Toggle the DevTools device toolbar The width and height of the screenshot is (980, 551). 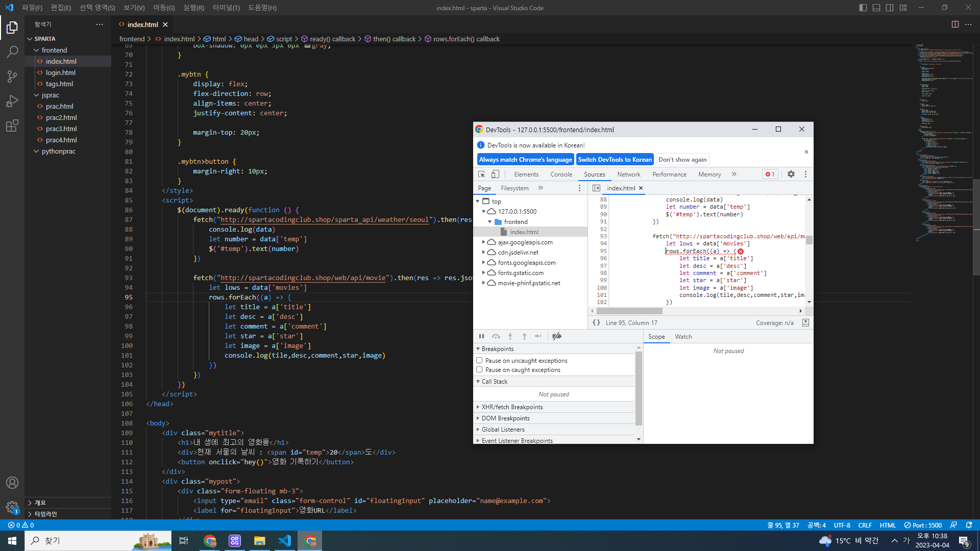(495, 174)
